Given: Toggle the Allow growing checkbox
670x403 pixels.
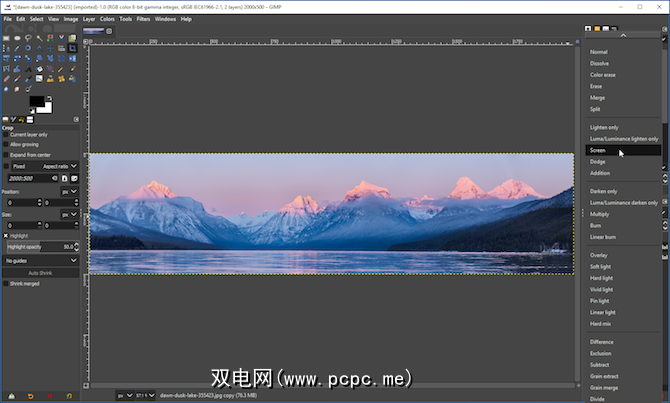Looking at the screenshot, I should pyautogui.click(x=5, y=144).
